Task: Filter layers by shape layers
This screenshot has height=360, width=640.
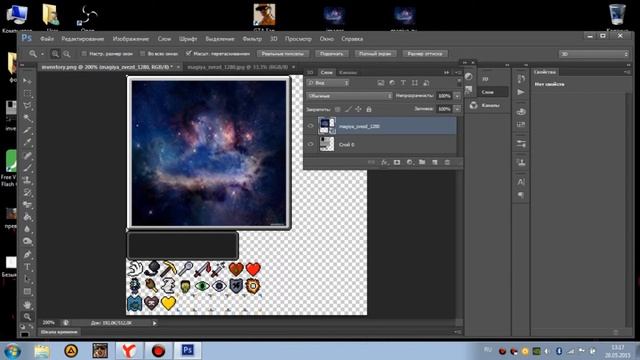Action: pos(415,83)
